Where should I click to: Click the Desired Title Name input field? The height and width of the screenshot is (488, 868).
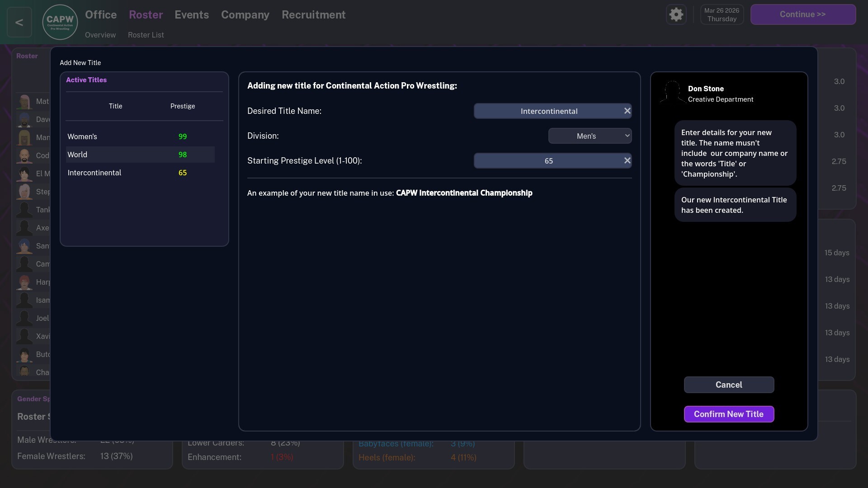[x=552, y=111]
